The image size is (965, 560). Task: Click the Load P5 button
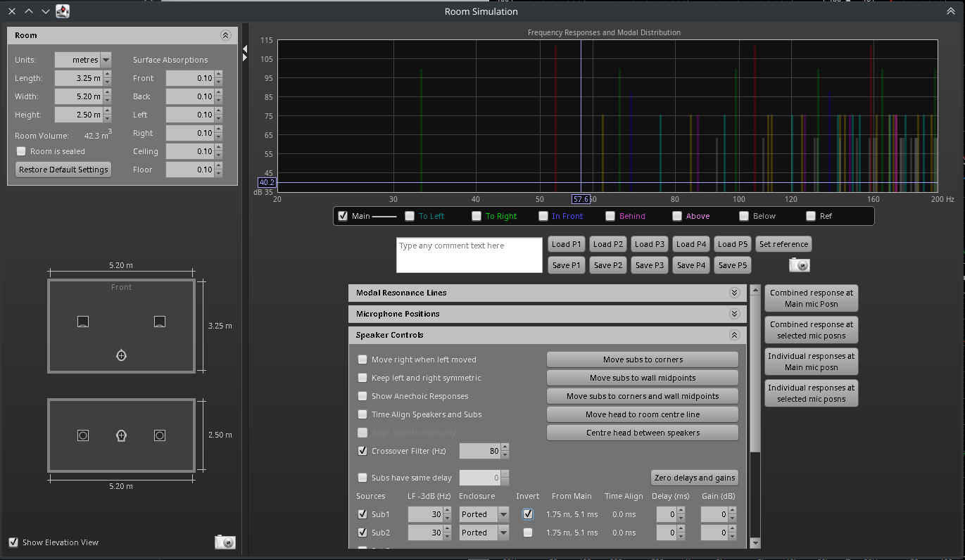click(733, 244)
